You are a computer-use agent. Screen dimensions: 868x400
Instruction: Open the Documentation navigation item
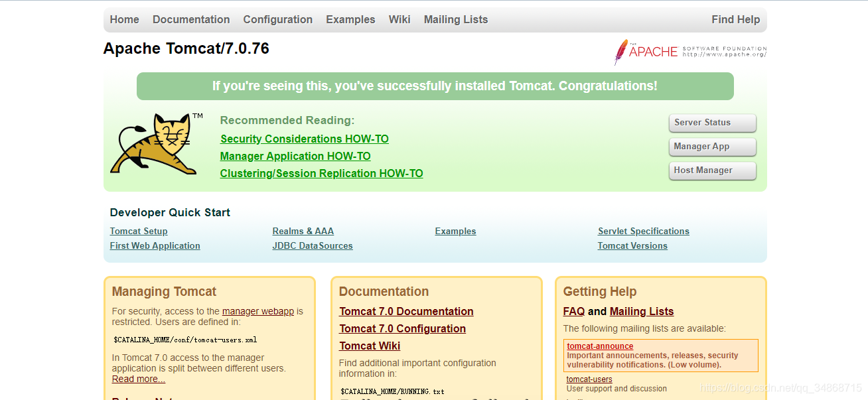tap(191, 20)
